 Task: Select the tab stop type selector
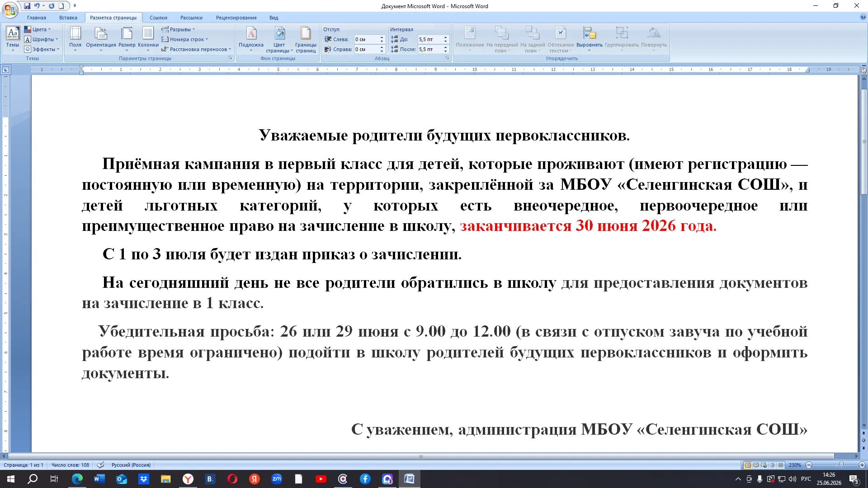(5, 70)
